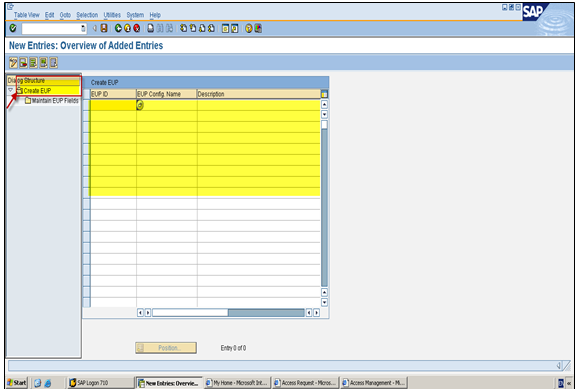This screenshot has width=577, height=389.
Task: Click the Windows Start button
Action: 17,383
